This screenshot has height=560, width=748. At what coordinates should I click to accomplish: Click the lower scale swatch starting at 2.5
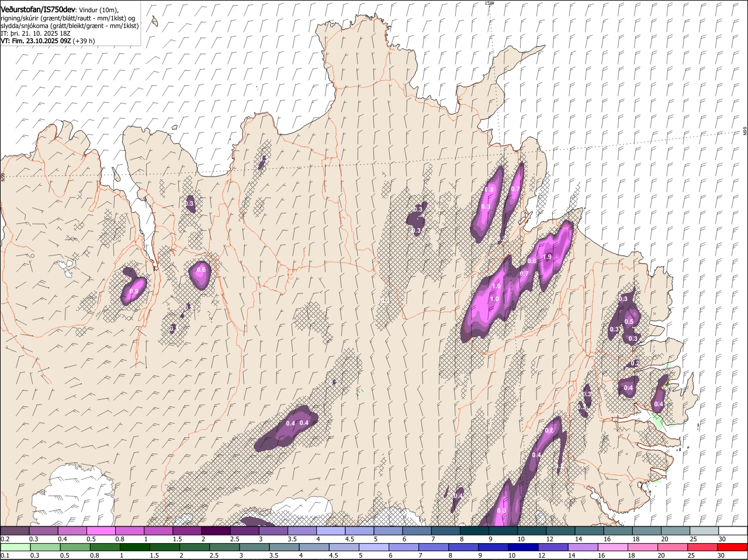(x=224, y=548)
